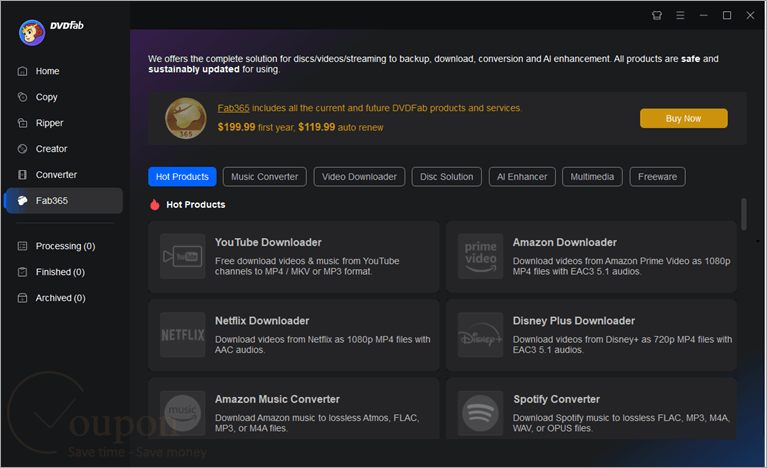
Task: Open the Amazon Music Converter title
Action: (x=277, y=400)
